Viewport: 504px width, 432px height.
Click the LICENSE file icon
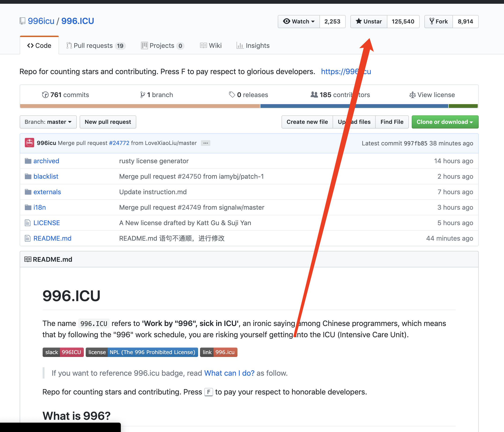pyautogui.click(x=27, y=223)
